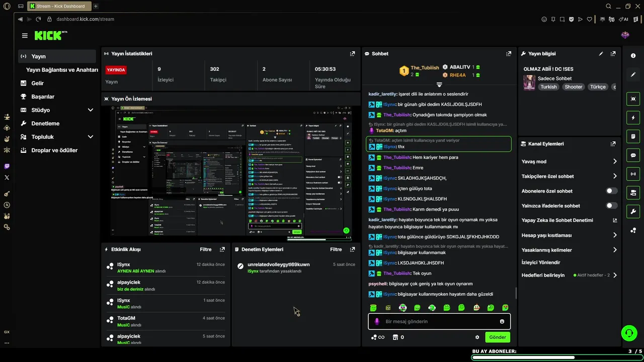
Task: Toggle the broadcast signal icon in right toolbar
Action: [633, 174]
